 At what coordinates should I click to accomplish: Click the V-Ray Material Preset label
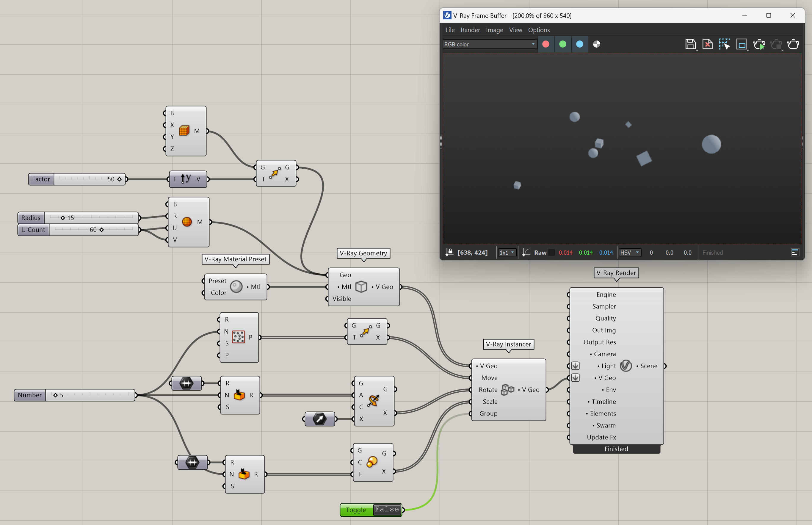tap(236, 259)
